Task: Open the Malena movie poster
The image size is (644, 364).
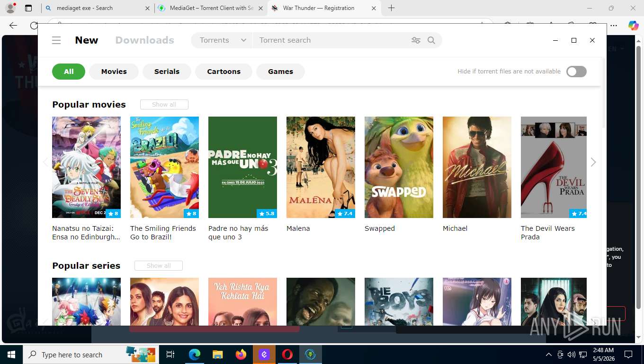Action: (321, 167)
